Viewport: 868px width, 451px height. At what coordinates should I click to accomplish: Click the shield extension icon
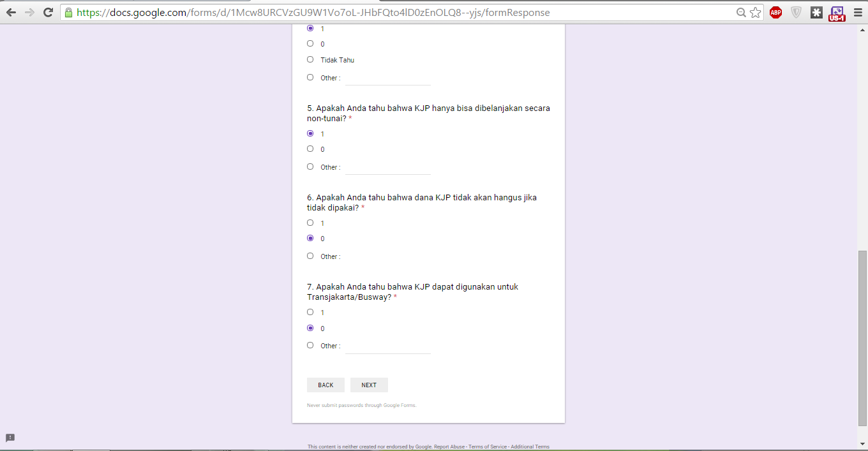coord(796,12)
